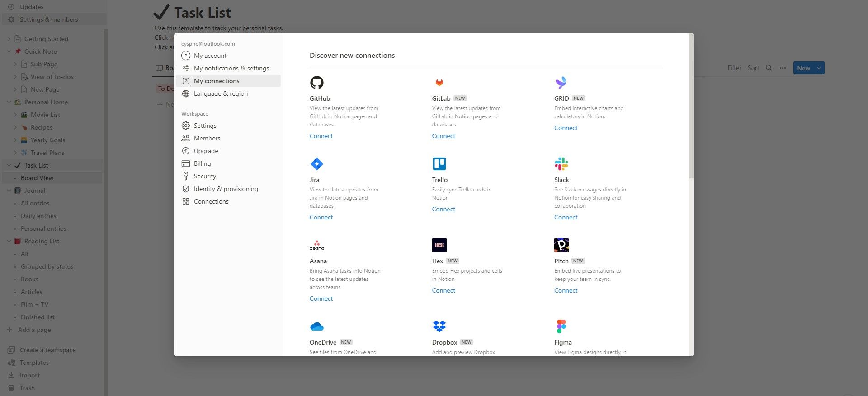This screenshot has width=868, height=396.
Task: Click the Slack logo icon
Action: pyautogui.click(x=561, y=163)
